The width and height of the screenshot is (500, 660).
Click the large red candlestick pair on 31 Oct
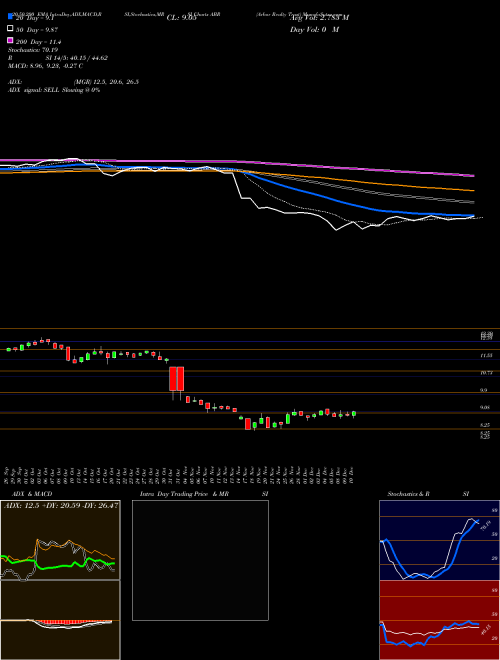tap(177, 378)
